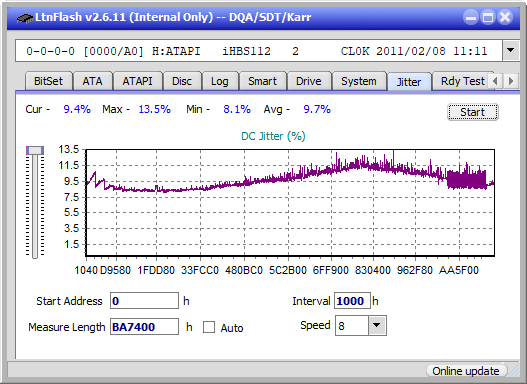527x384 pixels.
Task: Click the Min value 8.1%
Action: [237, 109]
